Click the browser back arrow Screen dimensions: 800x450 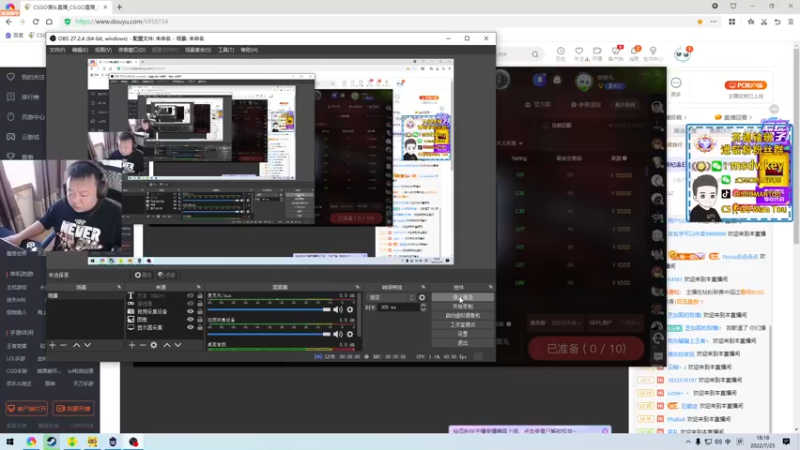(9, 21)
